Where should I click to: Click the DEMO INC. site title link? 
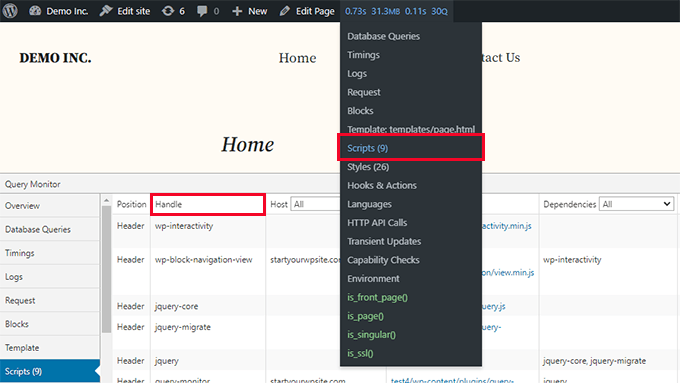pos(55,58)
